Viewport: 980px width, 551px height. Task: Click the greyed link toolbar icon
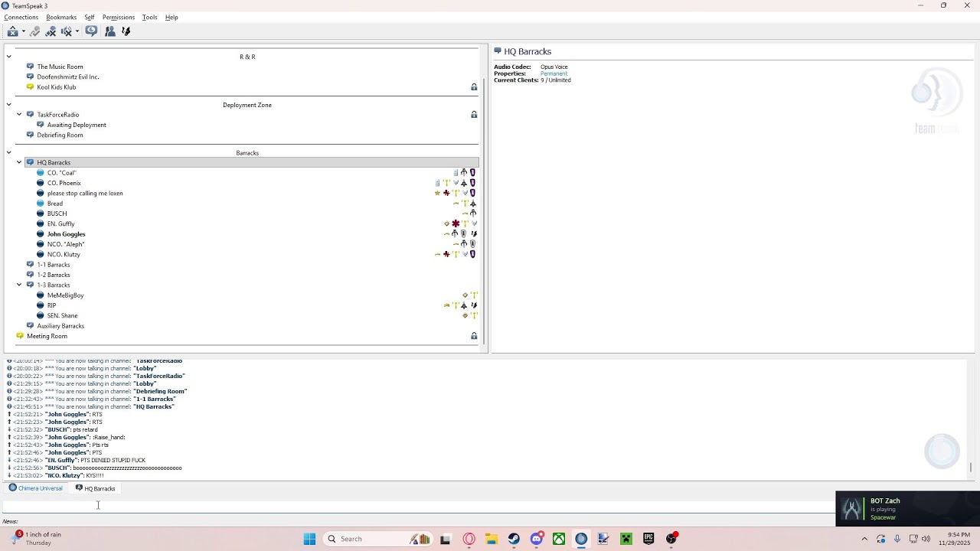pyautogui.click(x=35, y=31)
